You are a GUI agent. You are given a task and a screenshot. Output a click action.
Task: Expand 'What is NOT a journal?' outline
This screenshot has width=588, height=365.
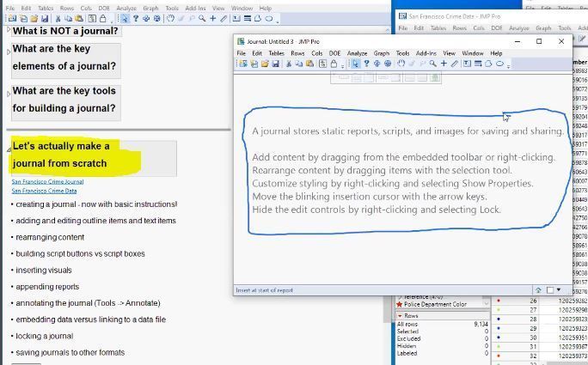(9, 29)
